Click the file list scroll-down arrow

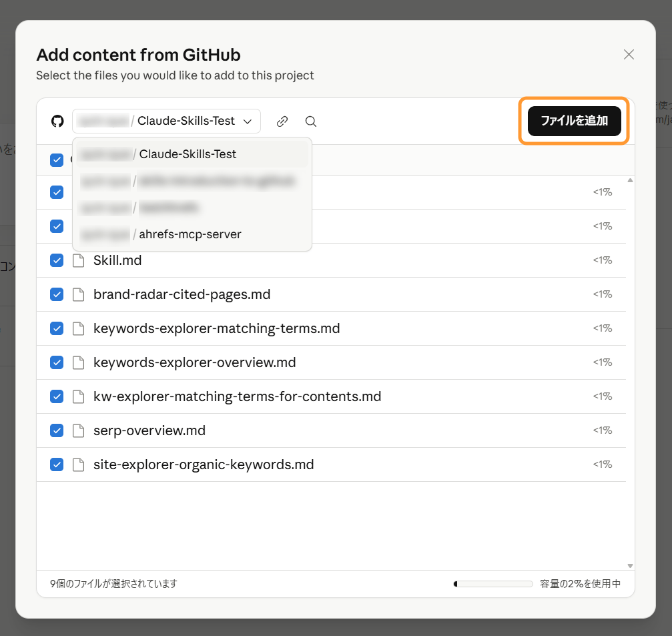pos(630,565)
